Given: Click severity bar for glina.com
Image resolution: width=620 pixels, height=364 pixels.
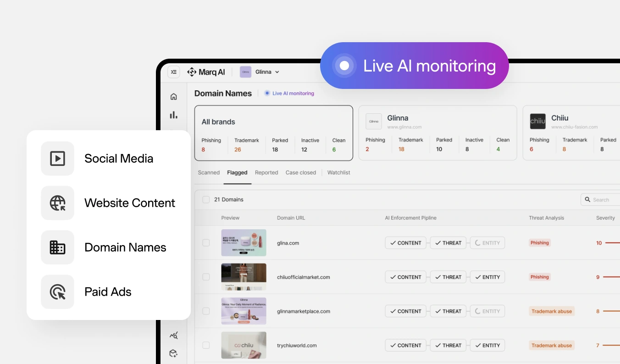Looking at the screenshot, I should pyautogui.click(x=613, y=243).
